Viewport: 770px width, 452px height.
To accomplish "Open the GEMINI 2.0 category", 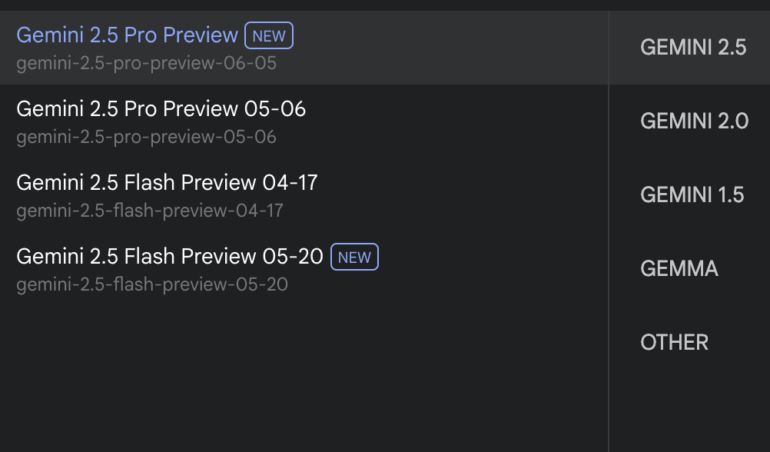I will point(693,121).
